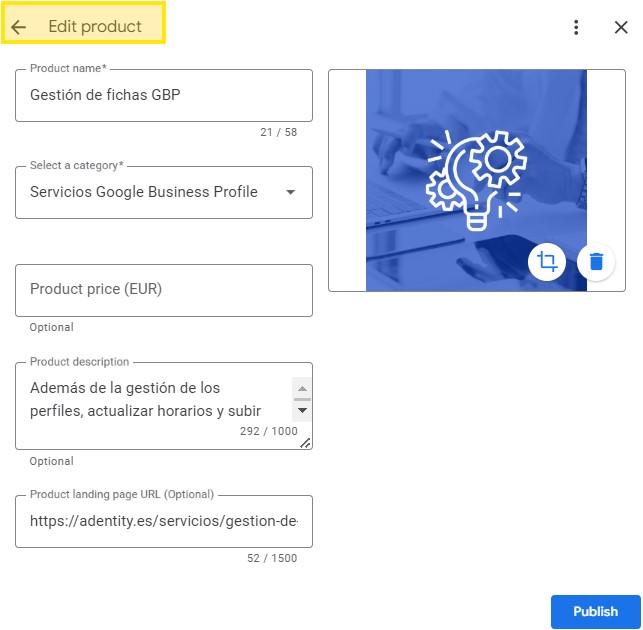The width and height of the screenshot is (643, 630).
Task: Click the Publish button
Action: [595, 611]
